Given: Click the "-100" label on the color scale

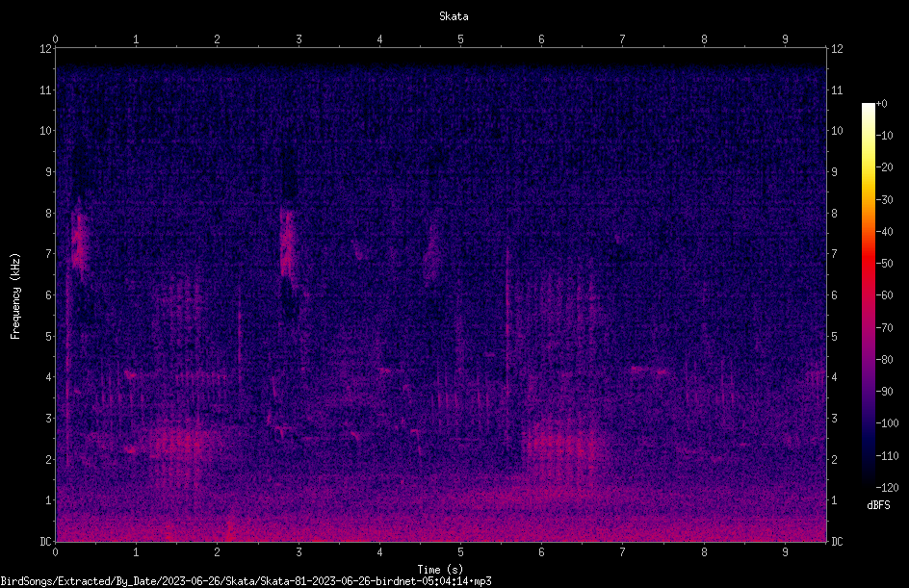Looking at the screenshot, I should click(x=887, y=423).
